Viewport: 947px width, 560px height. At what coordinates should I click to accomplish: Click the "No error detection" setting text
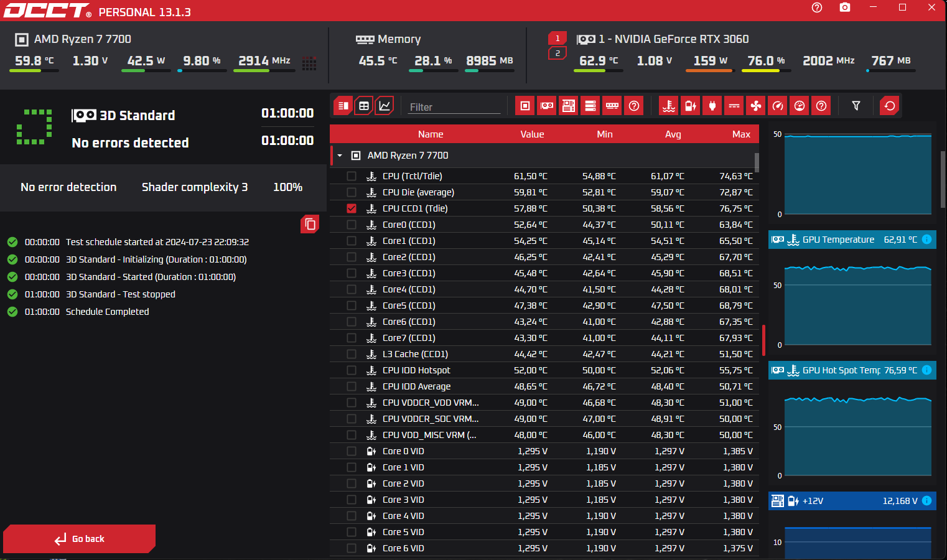click(x=68, y=187)
